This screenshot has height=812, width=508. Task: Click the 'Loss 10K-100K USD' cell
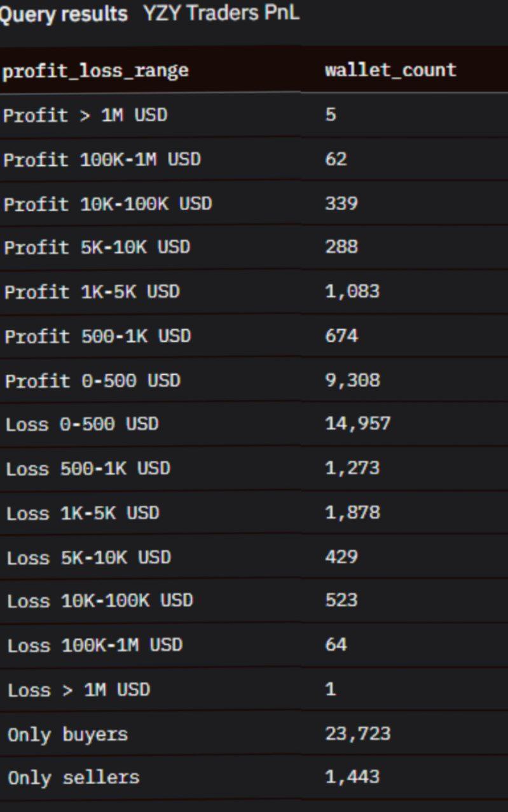pos(100,600)
